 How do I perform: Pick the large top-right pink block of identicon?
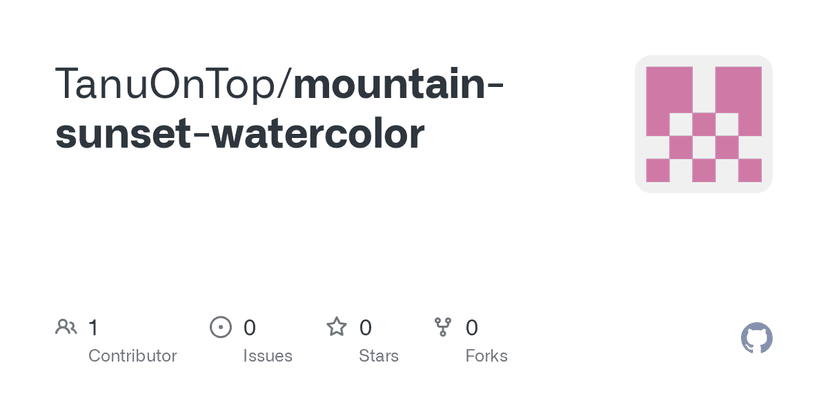[738, 100]
